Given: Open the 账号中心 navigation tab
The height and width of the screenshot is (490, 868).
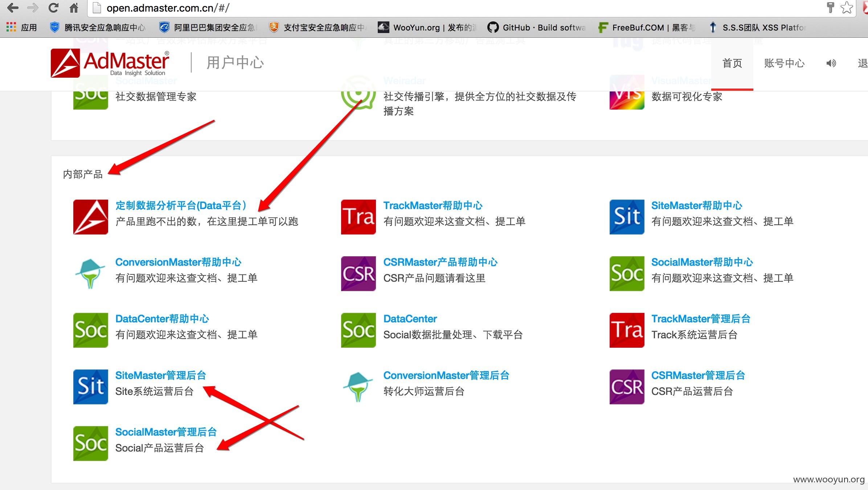Looking at the screenshot, I should point(785,63).
